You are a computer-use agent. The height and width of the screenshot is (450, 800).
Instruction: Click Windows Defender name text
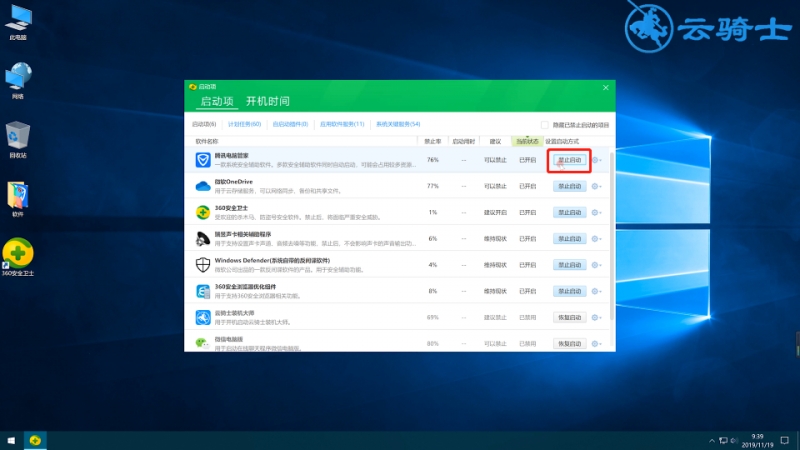(272, 260)
